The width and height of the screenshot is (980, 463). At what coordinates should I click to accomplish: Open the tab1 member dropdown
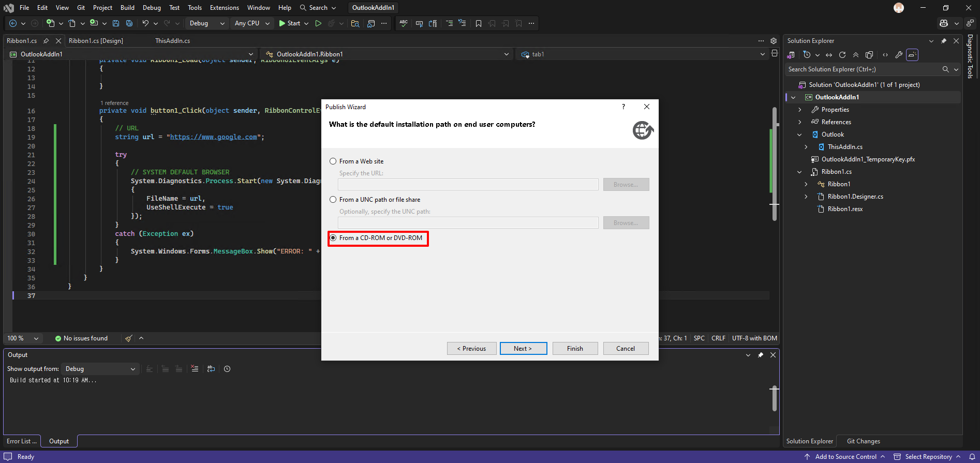(642, 54)
